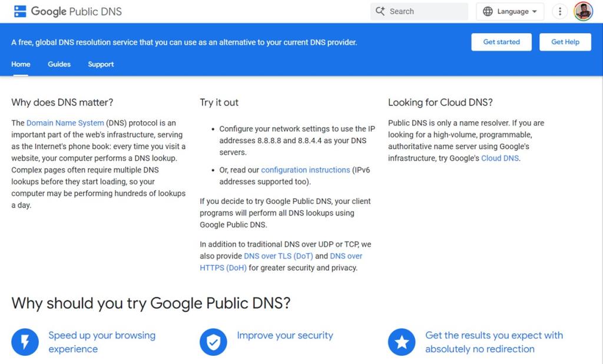The height and width of the screenshot is (364, 603).
Task: Open the Domain Name System link
Action: point(65,123)
